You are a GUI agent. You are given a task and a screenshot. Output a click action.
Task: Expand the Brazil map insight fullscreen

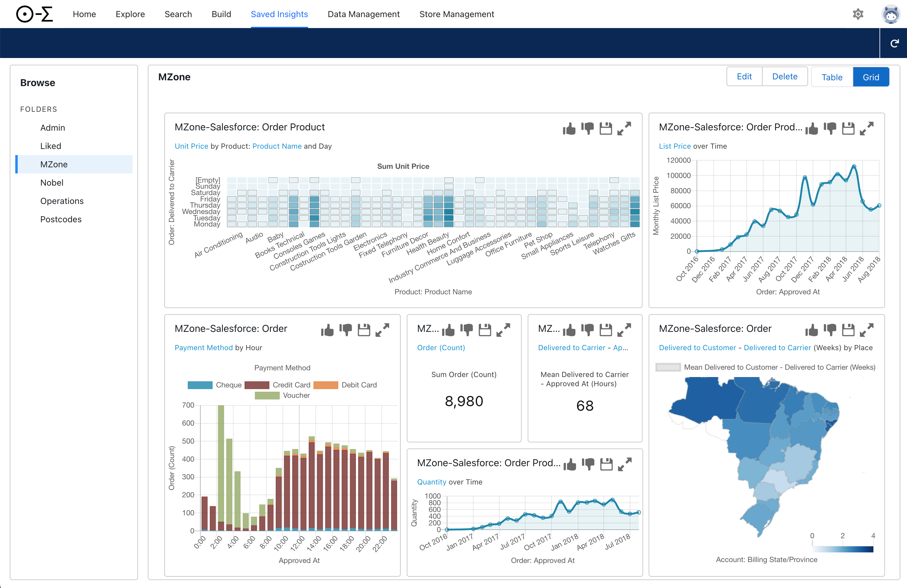coord(867,330)
